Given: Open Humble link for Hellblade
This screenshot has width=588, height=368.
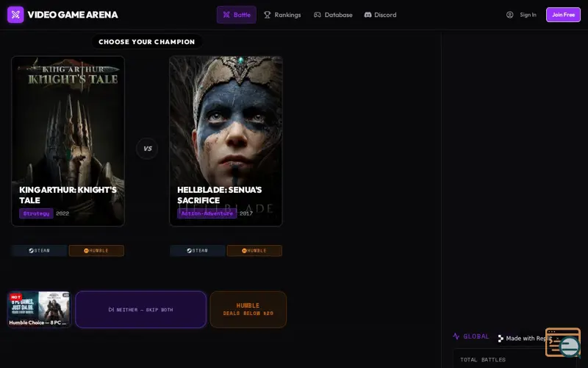Looking at the screenshot, I should [254, 250].
